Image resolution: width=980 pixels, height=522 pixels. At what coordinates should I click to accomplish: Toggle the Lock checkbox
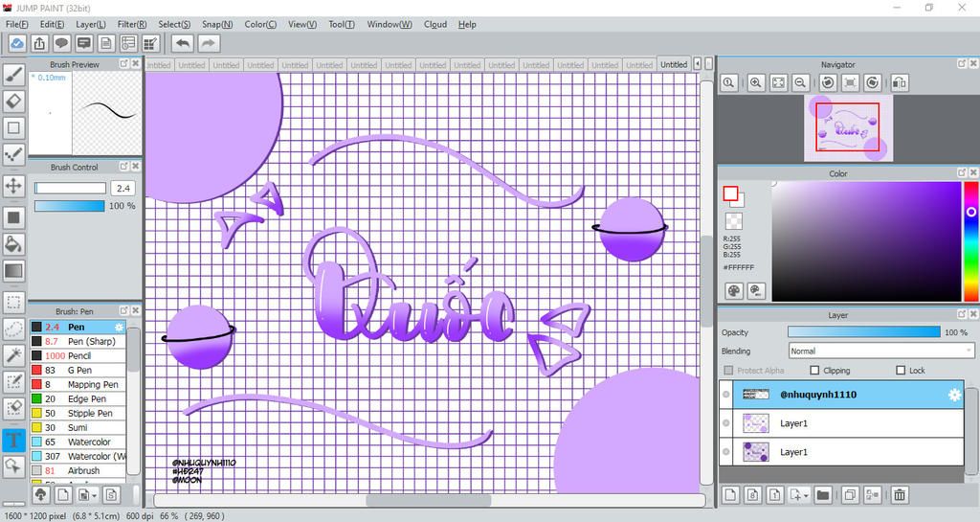tap(901, 370)
